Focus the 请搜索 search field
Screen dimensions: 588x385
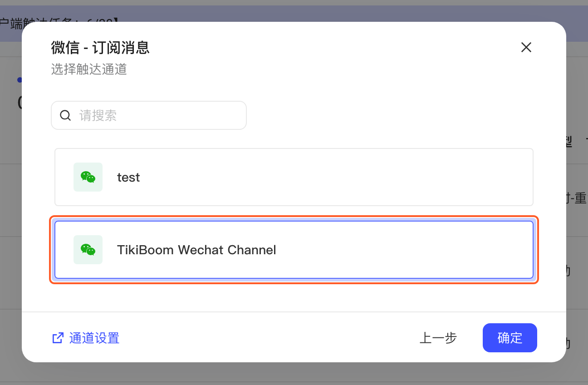point(149,115)
